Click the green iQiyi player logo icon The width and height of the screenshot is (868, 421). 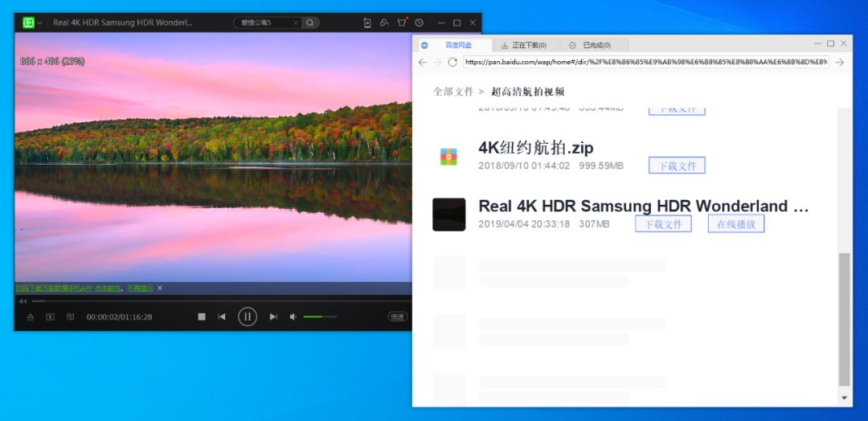tap(28, 22)
